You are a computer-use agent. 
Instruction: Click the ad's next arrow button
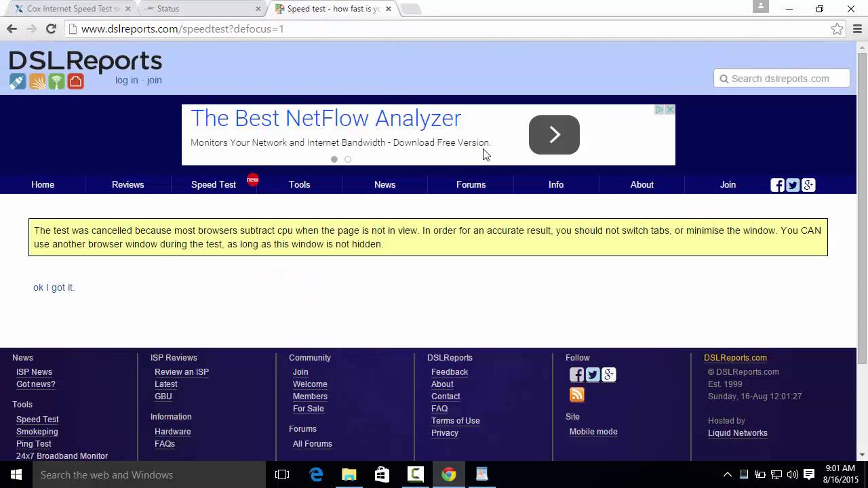coord(554,135)
